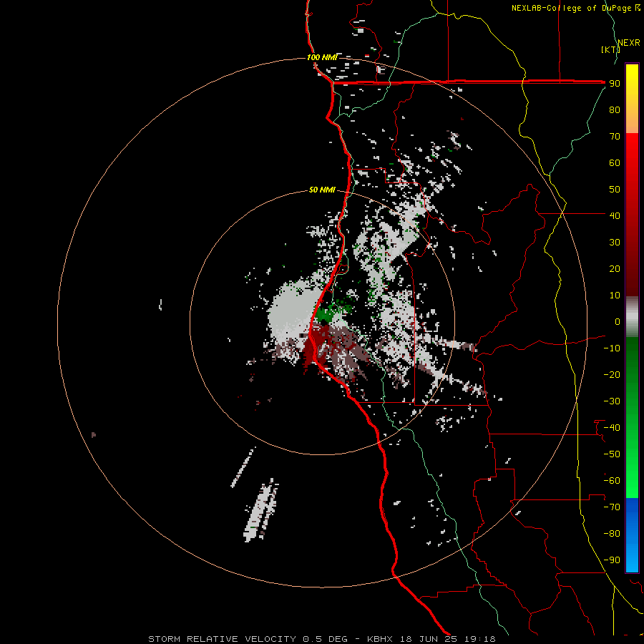
Task: Click the 10 value on color scale
Action: click(x=615, y=296)
